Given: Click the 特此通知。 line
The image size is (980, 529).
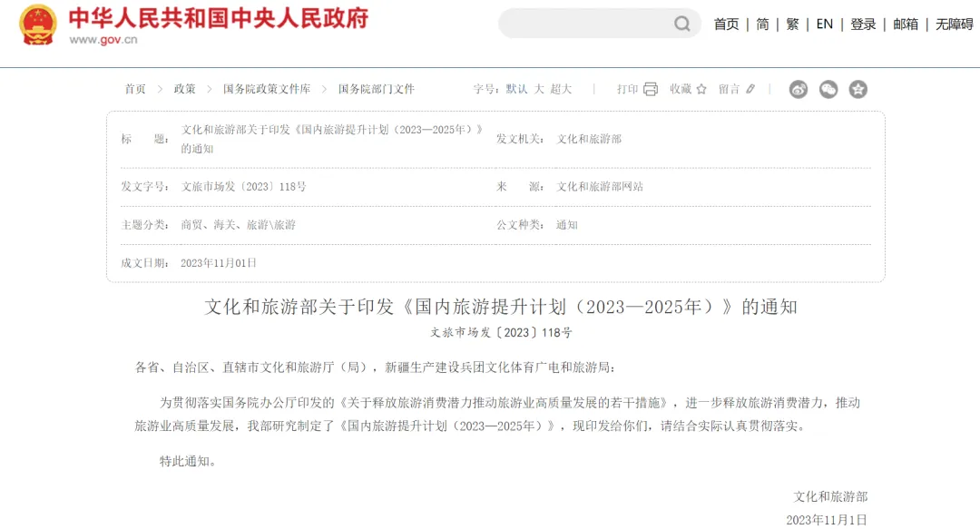Looking at the screenshot, I should (x=188, y=461).
